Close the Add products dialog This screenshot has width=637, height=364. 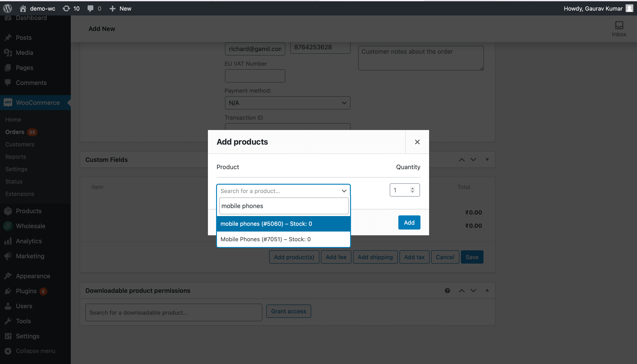(x=417, y=142)
